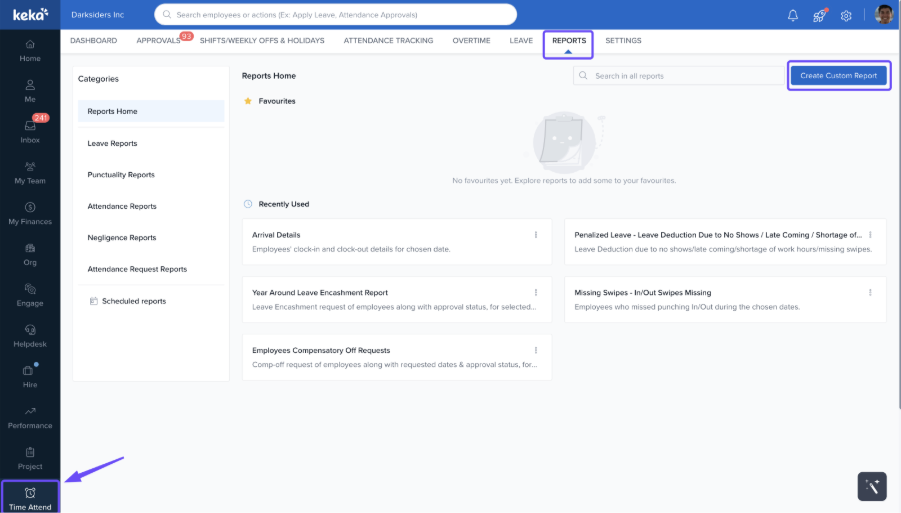Open options menu for Arrival Details report
Image resolution: width=901 pixels, height=513 pixels.
[x=536, y=235]
